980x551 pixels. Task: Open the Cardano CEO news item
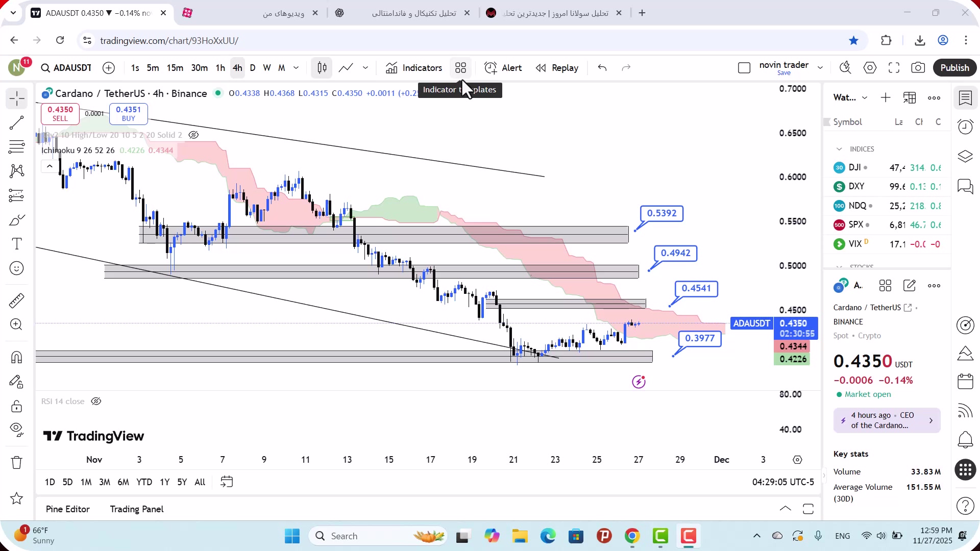[x=887, y=420]
